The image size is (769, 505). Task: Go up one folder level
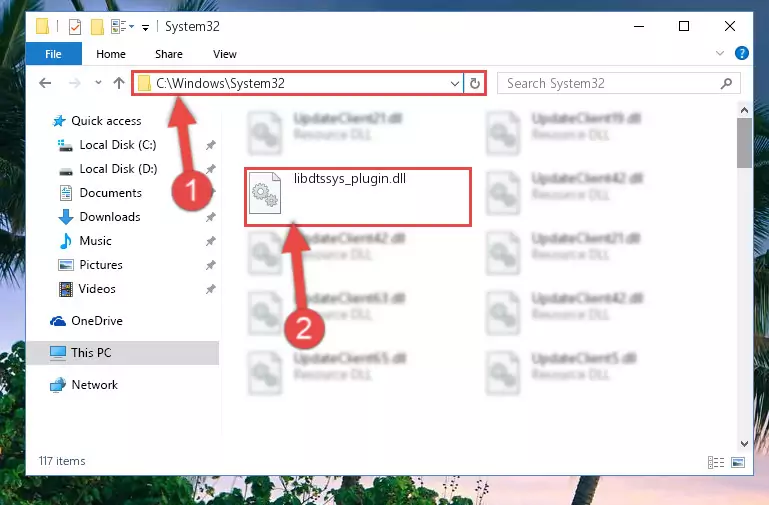[x=119, y=83]
